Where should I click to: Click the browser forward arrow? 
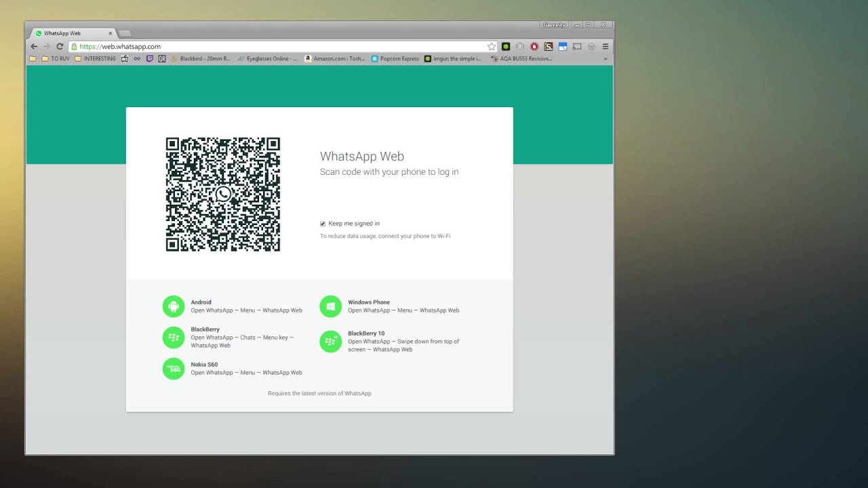(47, 47)
